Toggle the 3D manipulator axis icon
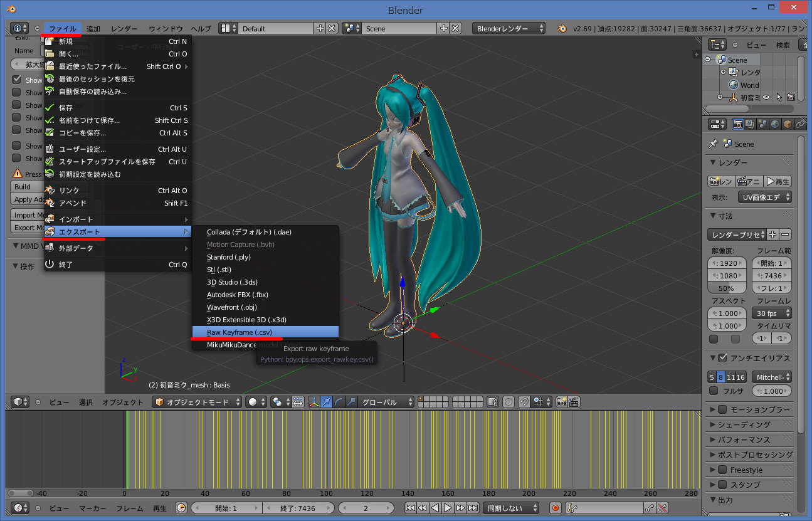Screen dimensions: 812x521 pyautogui.click(x=314, y=402)
